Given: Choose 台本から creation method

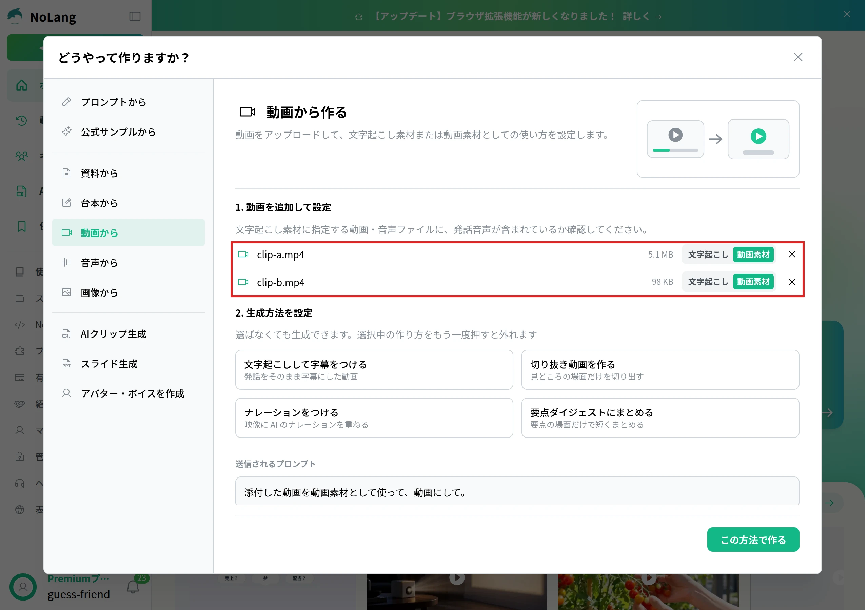Looking at the screenshot, I should tap(129, 203).
